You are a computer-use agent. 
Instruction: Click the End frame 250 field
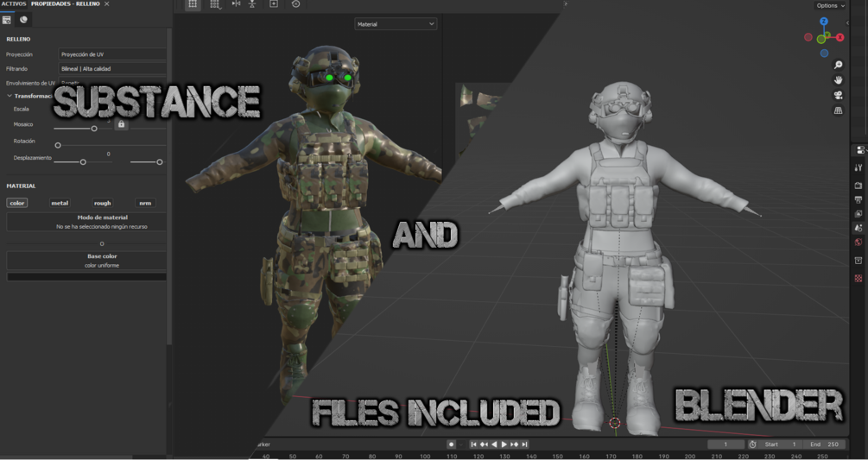824,444
